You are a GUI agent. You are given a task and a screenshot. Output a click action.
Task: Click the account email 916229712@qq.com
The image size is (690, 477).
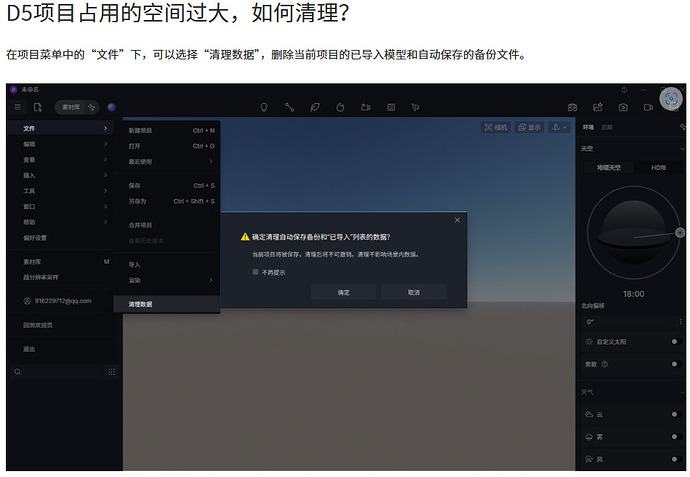coord(61,301)
